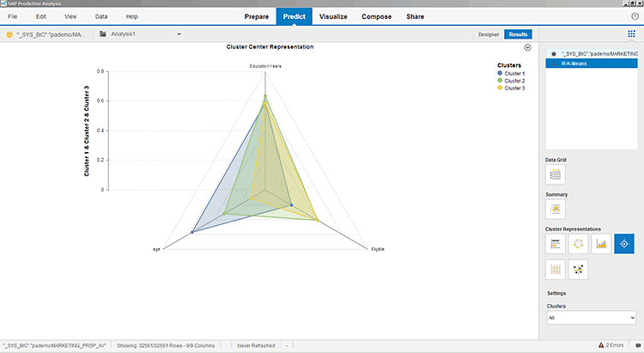Open the messages icon in status bar

(638, 345)
